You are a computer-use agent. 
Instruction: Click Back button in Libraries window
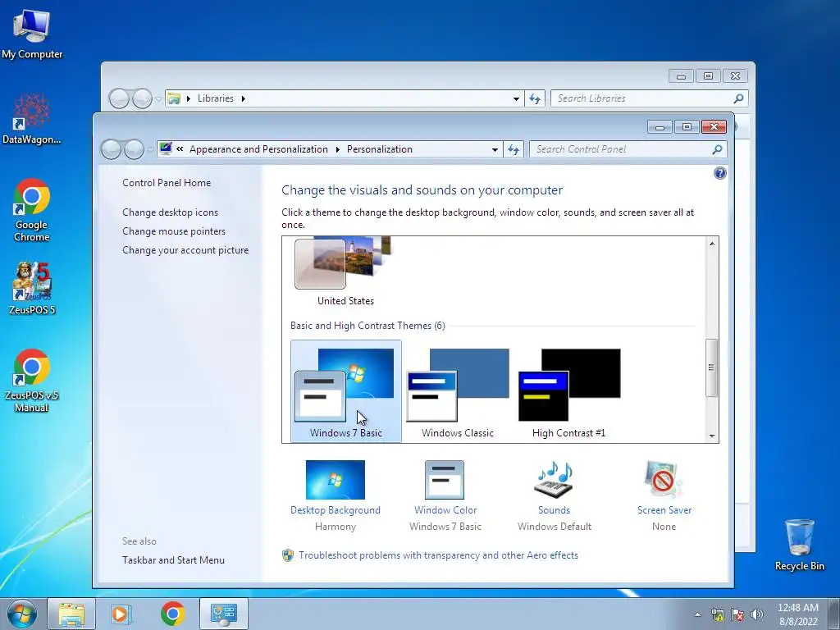click(119, 98)
